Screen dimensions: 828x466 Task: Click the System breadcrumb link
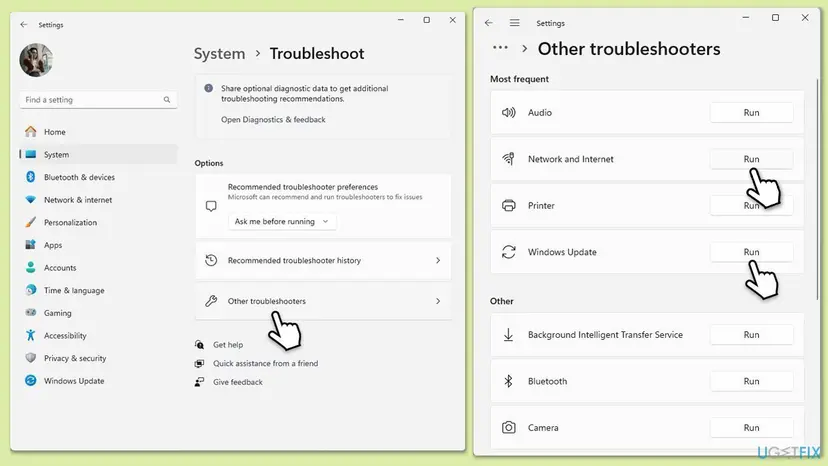click(x=219, y=54)
